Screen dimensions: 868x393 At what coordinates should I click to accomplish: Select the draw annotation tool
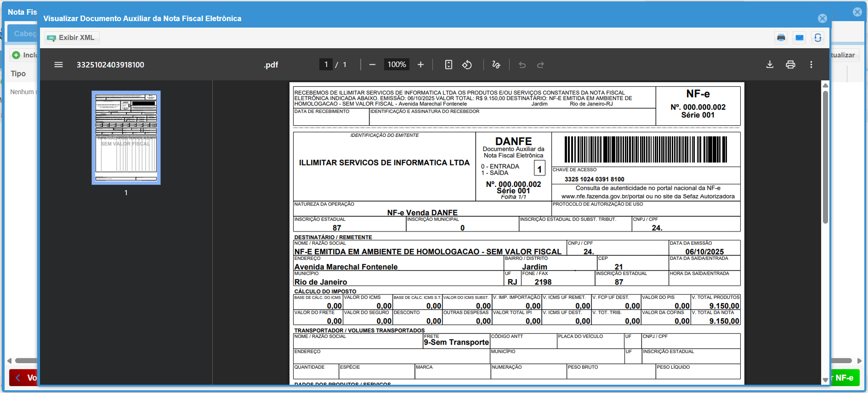[x=496, y=65]
